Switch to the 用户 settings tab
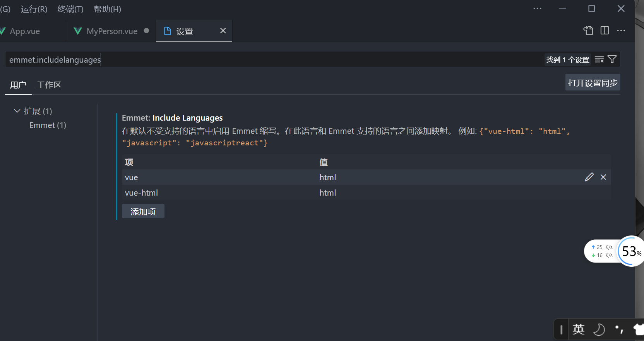This screenshot has width=644, height=341. (18, 85)
